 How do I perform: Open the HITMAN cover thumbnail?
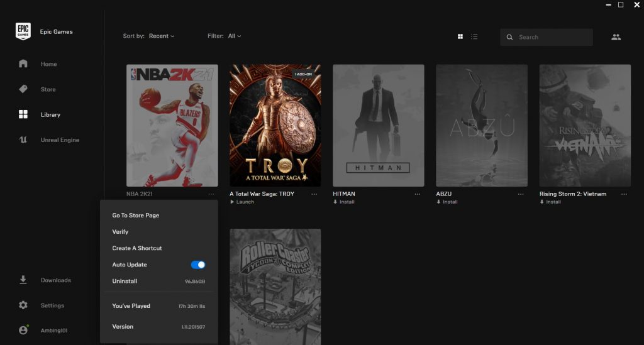(x=378, y=126)
